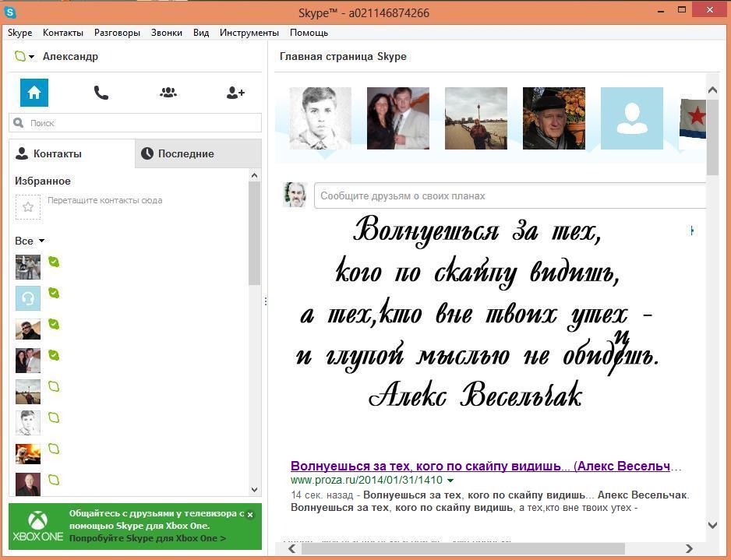Click the blank silhouette profile tile
This screenshot has width=731, height=560.
pyautogui.click(x=631, y=118)
